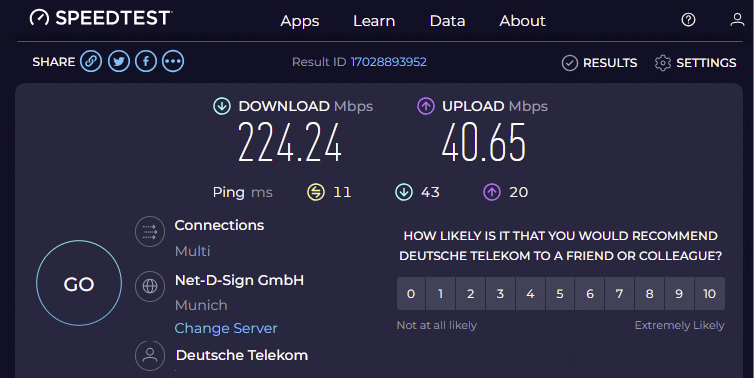Image resolution: width=754 pixels, height=378 pixels.
Task: Share result on Facebook
Action: coord(146,62)
